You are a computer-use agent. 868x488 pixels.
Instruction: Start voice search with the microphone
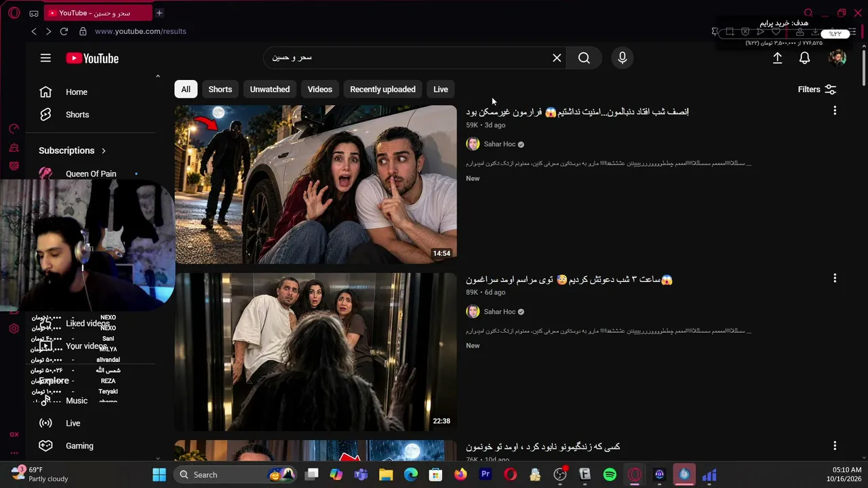[623, 58]
